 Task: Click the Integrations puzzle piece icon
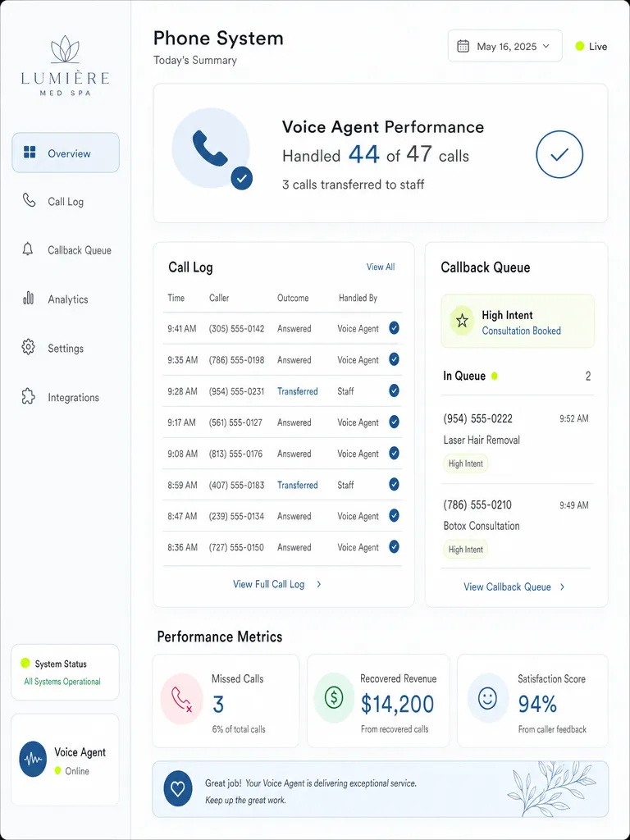(28, 396)
